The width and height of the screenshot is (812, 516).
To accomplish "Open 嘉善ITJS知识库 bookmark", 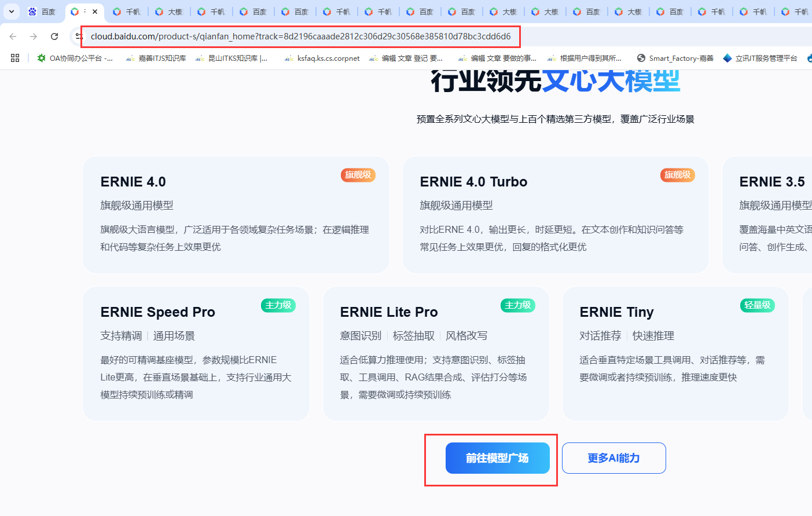I will point(156,58).
